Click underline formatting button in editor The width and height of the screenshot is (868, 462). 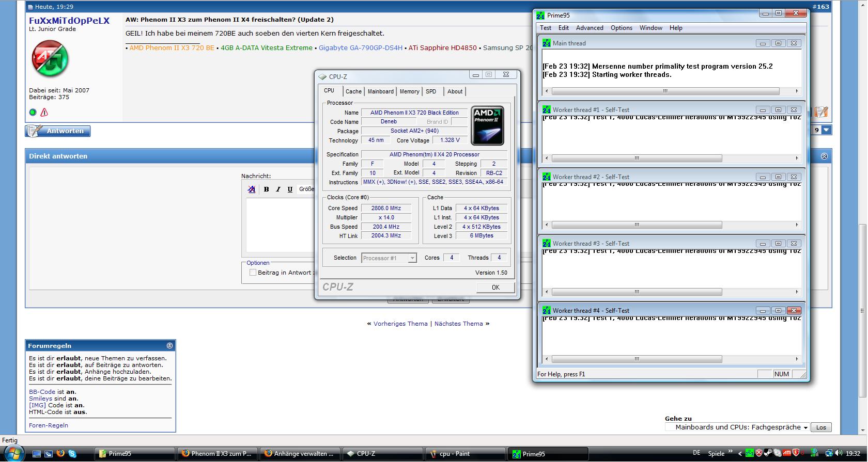pos(290,189)
